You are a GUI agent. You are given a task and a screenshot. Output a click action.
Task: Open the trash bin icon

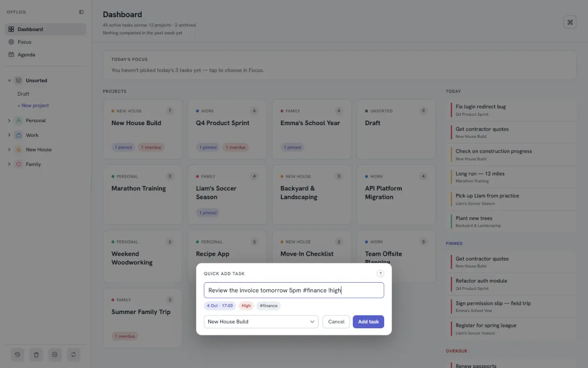tap(36, 354)
